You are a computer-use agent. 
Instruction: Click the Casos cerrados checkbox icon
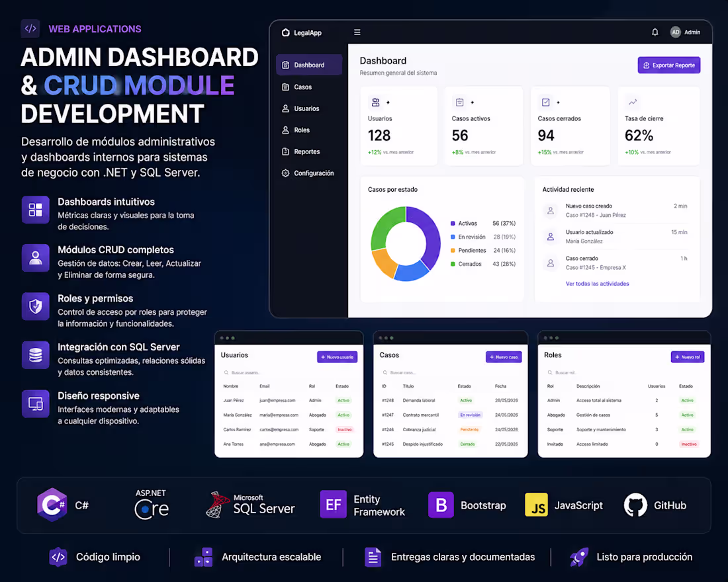[x=545, y=102]
